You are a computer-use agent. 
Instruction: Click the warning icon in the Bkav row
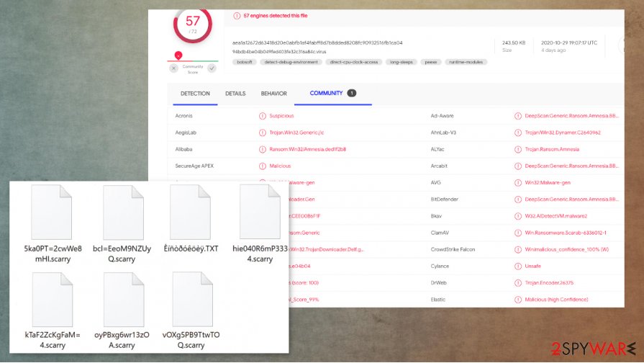point(518,216)
